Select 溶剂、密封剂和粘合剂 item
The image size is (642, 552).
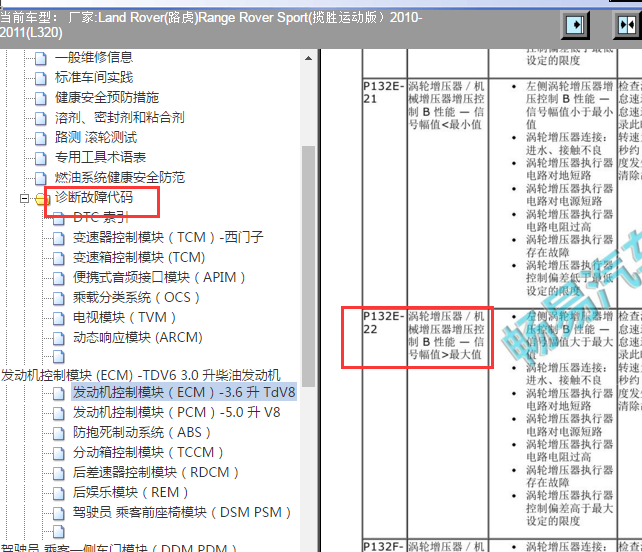point(120,118)
